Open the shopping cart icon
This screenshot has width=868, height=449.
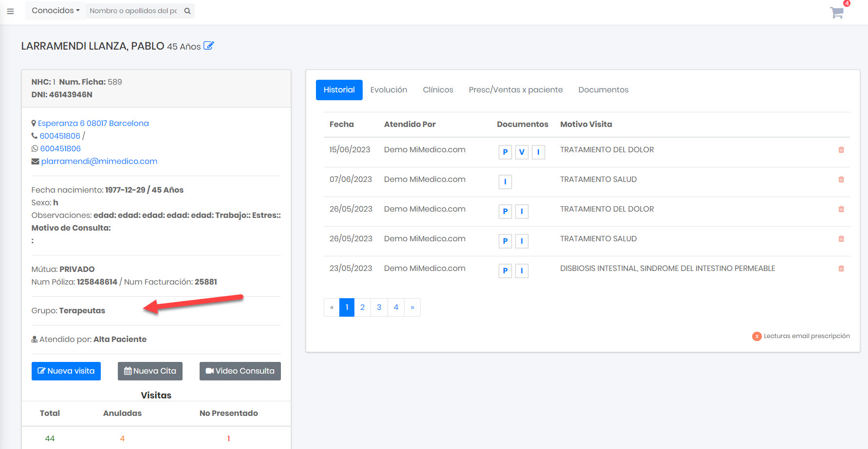pos(837,13)
